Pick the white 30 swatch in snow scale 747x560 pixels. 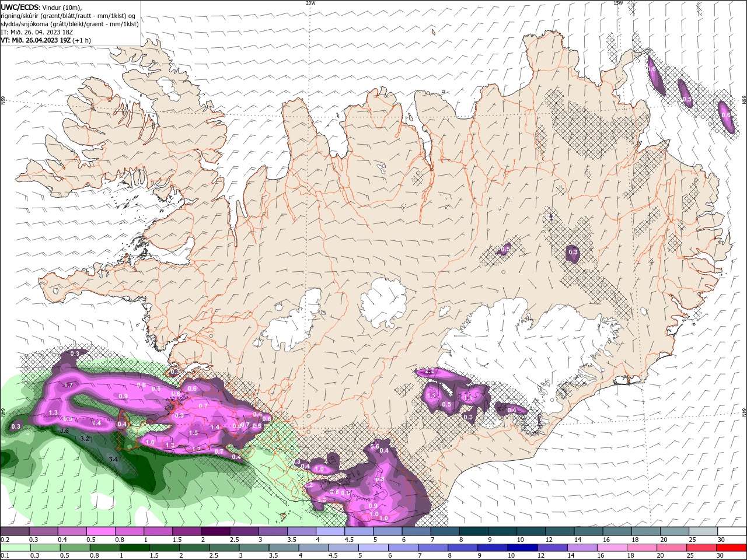(731, 531)
